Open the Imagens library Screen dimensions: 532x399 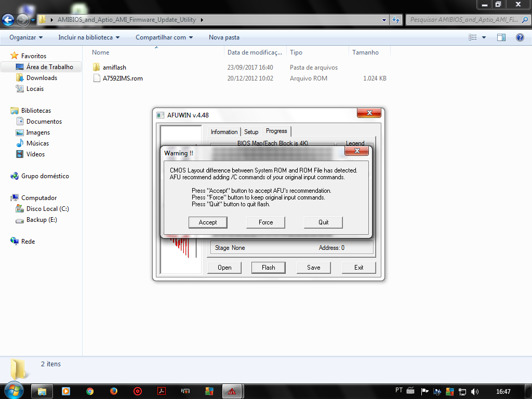click(38, 132)
